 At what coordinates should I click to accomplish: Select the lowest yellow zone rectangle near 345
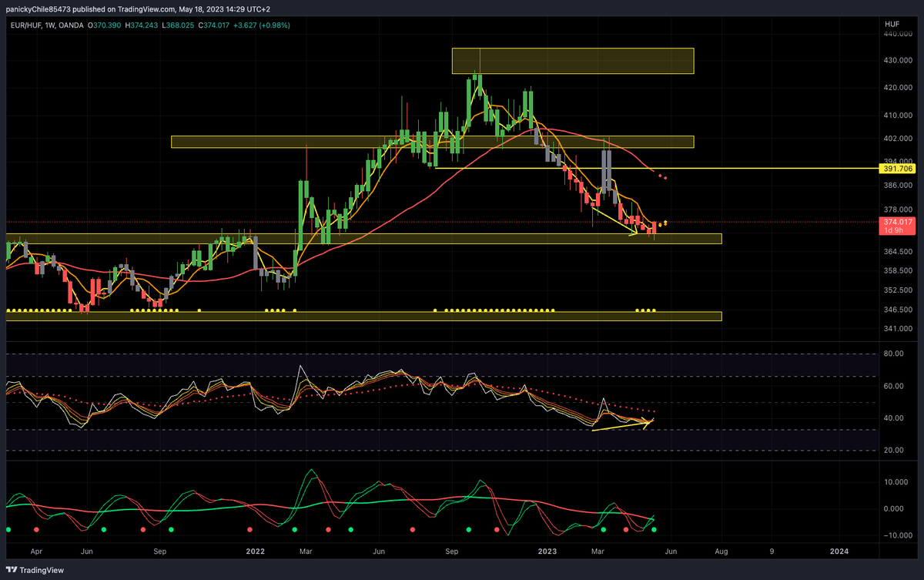pyautogui.click(x=363, y=316)
